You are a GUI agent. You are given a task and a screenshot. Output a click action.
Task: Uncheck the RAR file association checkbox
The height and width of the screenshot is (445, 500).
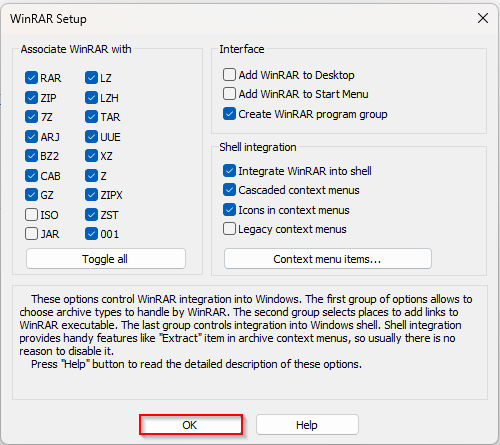(x=31, y=78)
